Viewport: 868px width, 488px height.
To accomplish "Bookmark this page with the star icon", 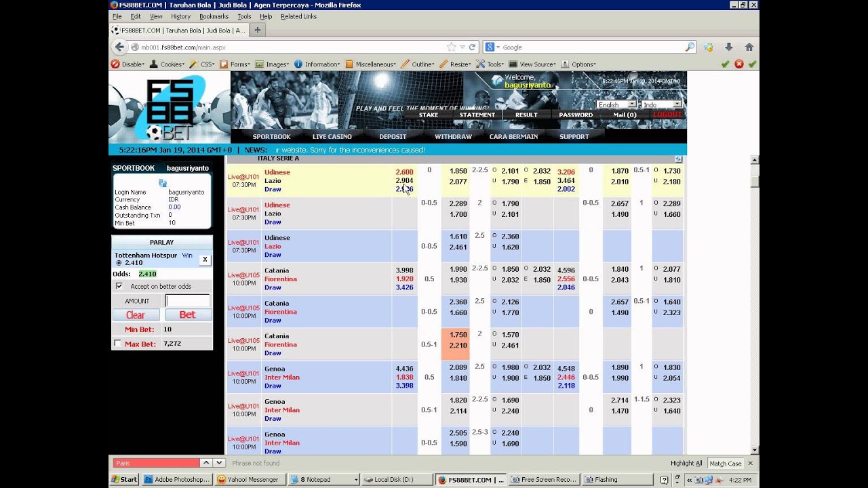I will [x=451, y=47].
